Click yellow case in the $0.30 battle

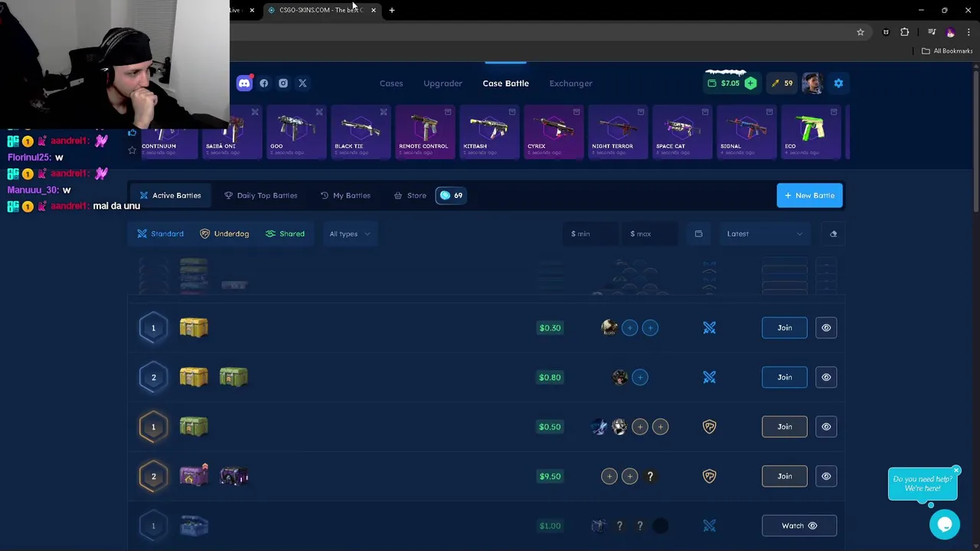click(x=194, y=328)
